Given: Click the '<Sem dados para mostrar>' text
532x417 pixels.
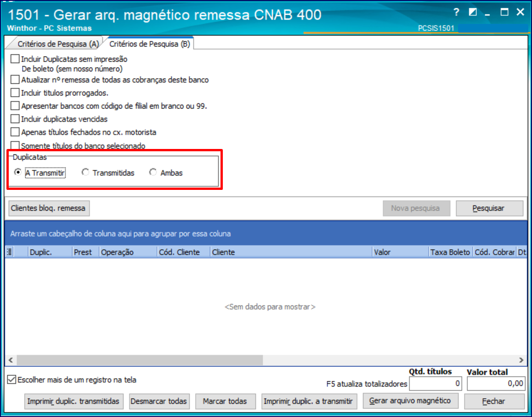Looking at the screenshot, I should (270, 307).
